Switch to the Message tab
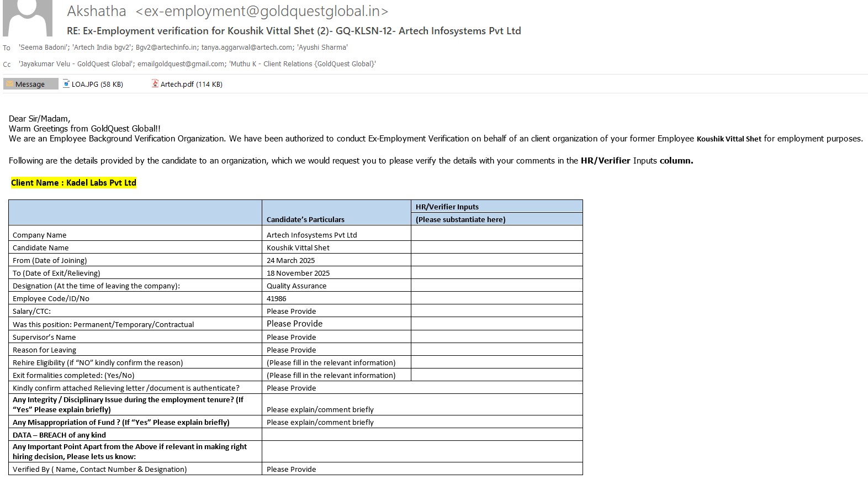 [30, 84]
